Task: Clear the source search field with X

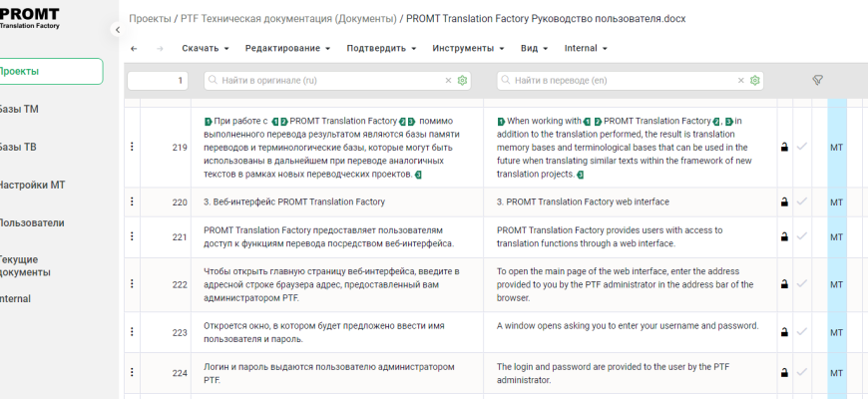Action: tap(448, 80)
